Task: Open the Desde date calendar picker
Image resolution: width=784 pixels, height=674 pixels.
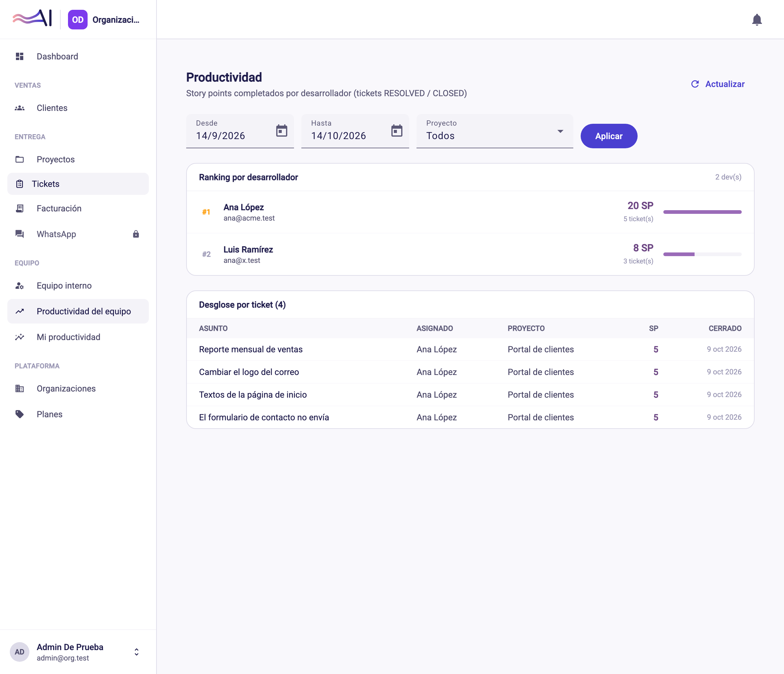Action: [x=281, y=131]
